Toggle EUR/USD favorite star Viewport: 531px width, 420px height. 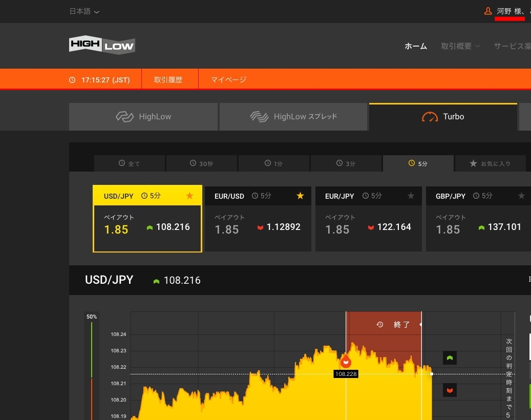tap(300, 196)
